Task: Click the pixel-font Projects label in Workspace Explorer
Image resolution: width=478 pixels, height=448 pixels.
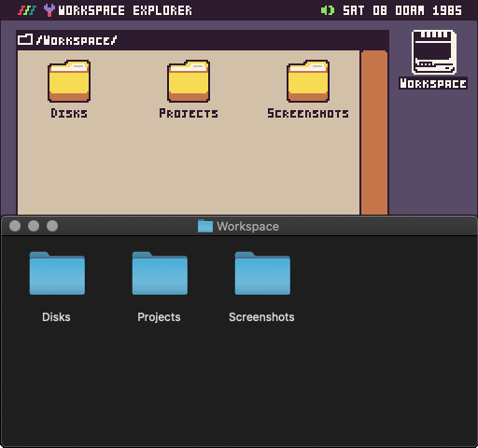Action: (x=189, y=113)
